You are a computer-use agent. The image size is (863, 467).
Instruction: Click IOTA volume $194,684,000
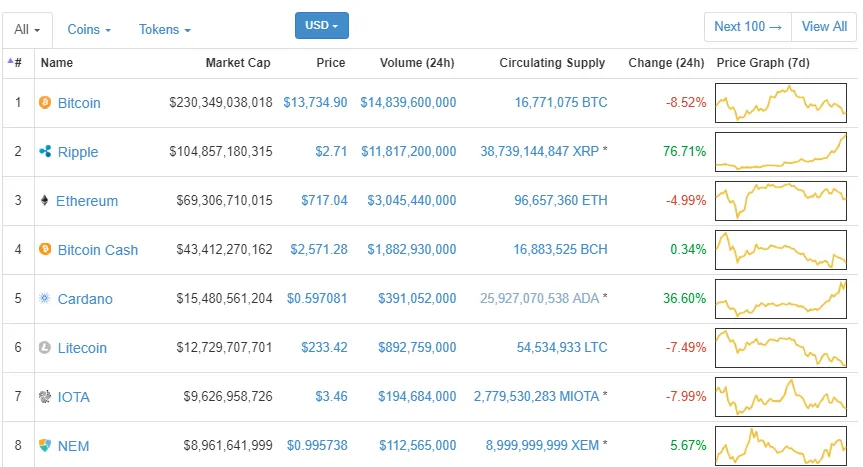(417, 396)
